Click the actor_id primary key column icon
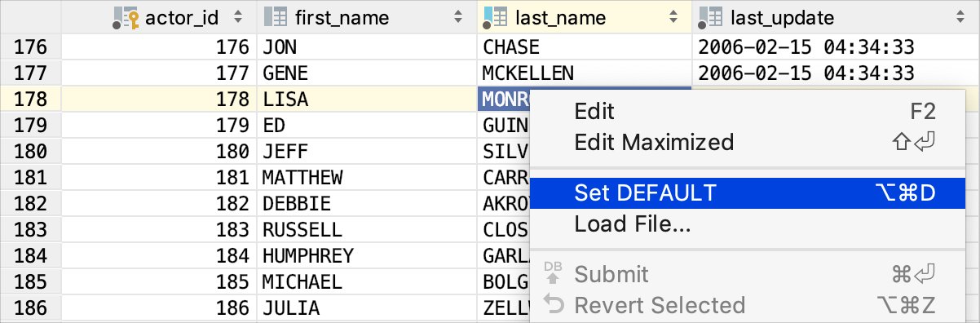The height and width of the screenshot is (323, 980). tap(126, 17)
